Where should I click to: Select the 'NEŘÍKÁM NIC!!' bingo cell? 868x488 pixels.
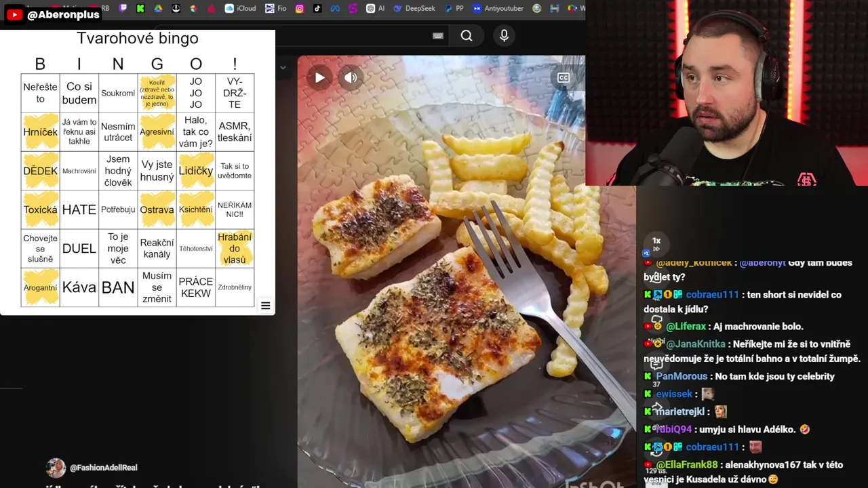click(235, 209)
